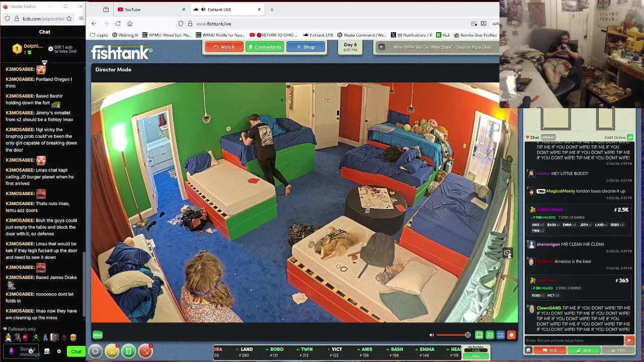Open the fishtank settings gear
Viewport: 644px width, 362px height.
(95, 351)
